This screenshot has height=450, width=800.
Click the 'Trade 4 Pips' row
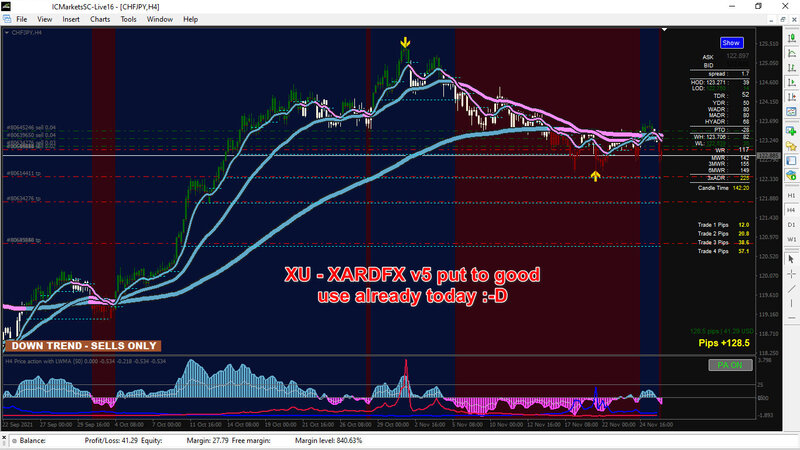click(723, 252)
